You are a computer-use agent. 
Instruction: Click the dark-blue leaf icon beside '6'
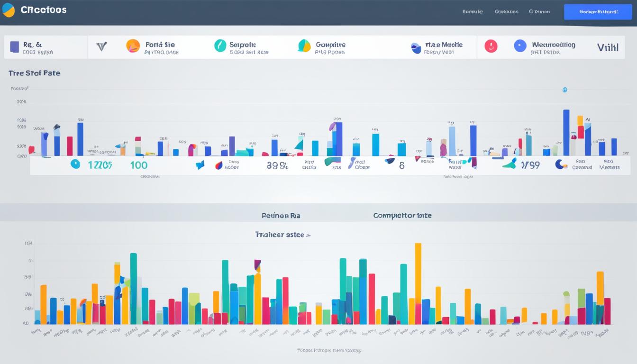(x=390, y=161)
